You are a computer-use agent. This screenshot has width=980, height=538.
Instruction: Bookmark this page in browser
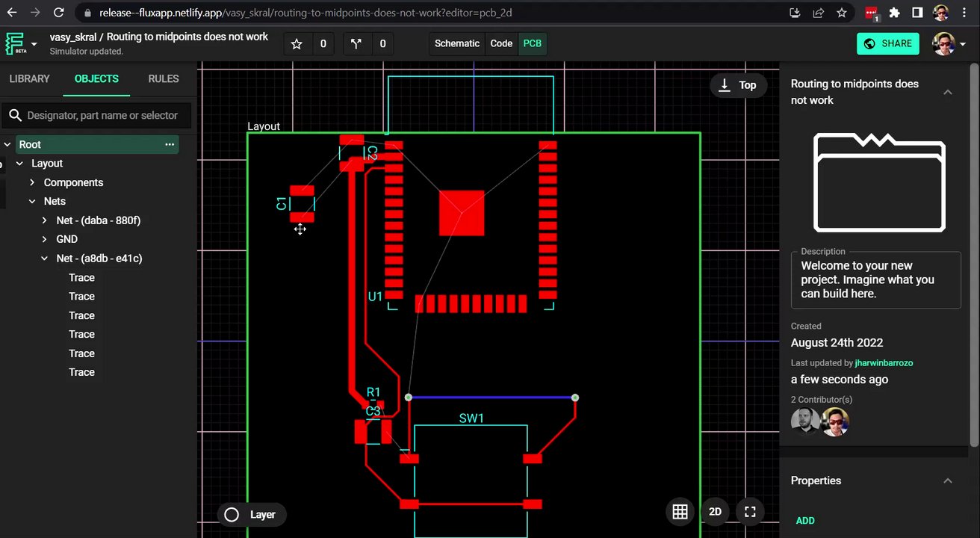(842, 13)
